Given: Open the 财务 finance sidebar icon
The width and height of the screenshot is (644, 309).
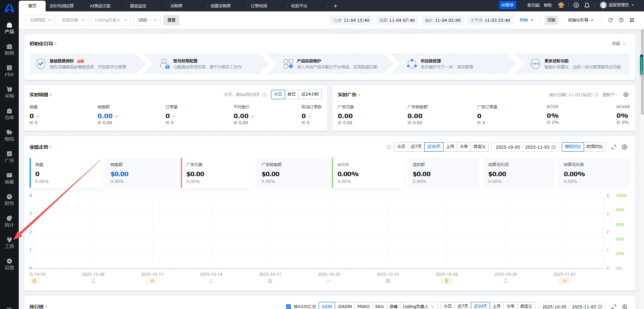Looking at the screenshot, I should [x=9, y=199].
